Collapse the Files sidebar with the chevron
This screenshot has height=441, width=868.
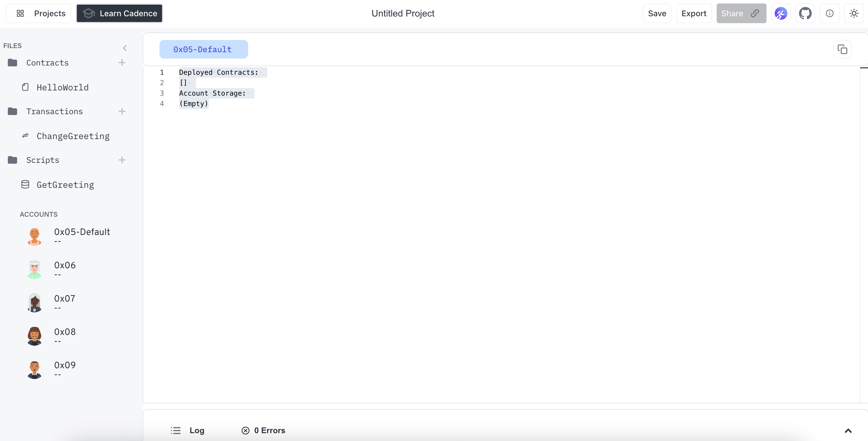(125, 48)
